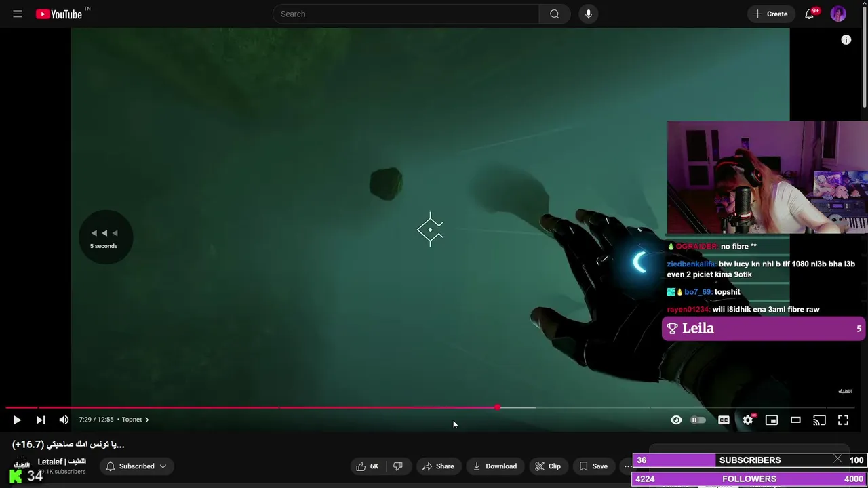Click the eye icon in player controls
The image size is (868, 488).
676,420
